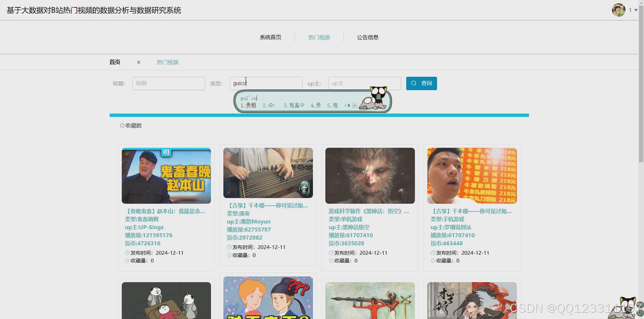This screenshot has height=319, width=644.
Task: Open title 游戏科学新作《黑神话：悟空》
Action: coord(369,211)
